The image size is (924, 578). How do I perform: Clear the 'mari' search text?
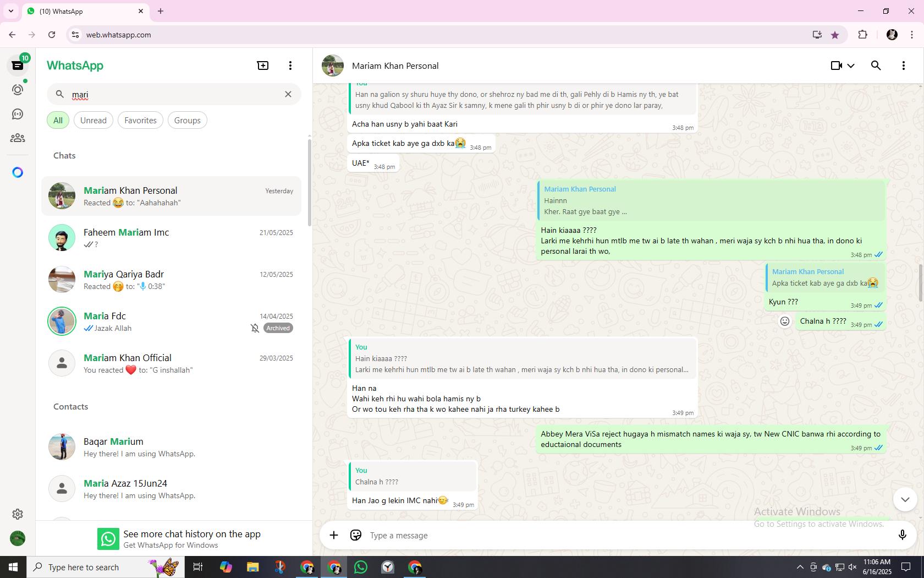[x=288, y=94]
